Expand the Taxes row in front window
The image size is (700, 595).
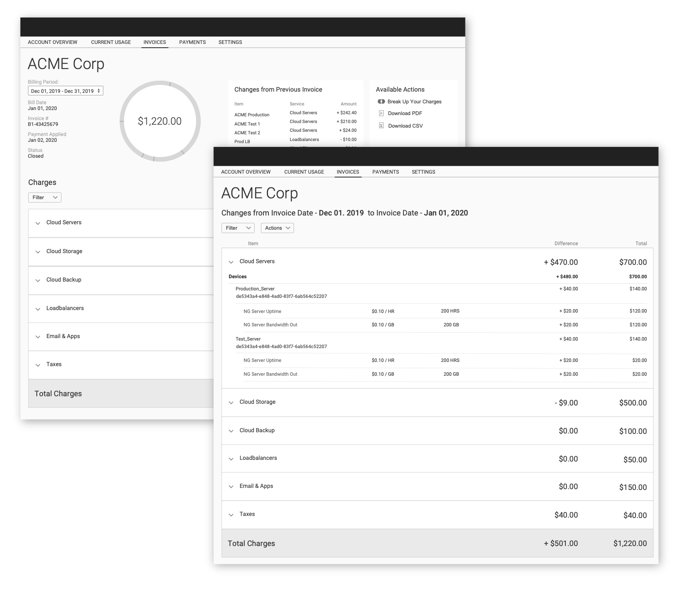(x=231, y=515)
